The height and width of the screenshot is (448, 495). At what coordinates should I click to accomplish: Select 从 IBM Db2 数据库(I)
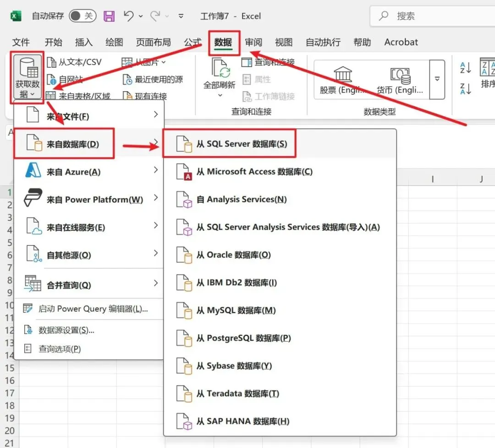pyautogui.click(x=280, y=283)
